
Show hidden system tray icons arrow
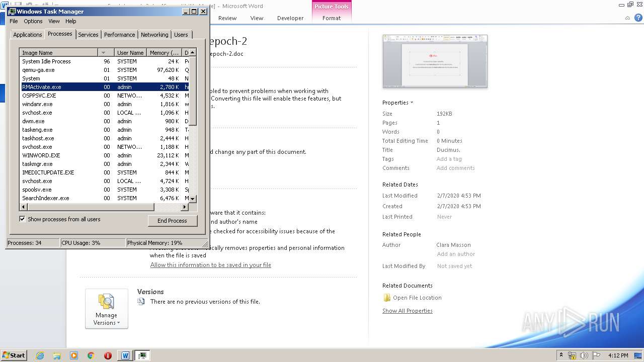click(x=561, y=355)
